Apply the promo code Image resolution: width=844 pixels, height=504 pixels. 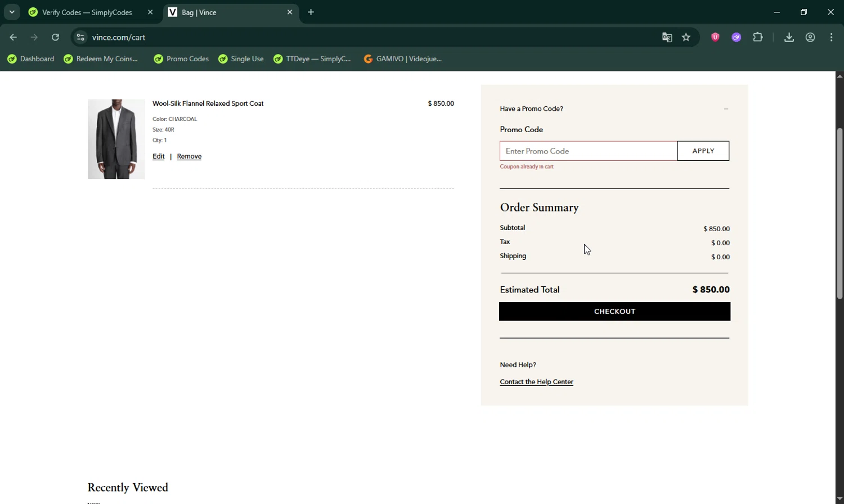(703, 151)
